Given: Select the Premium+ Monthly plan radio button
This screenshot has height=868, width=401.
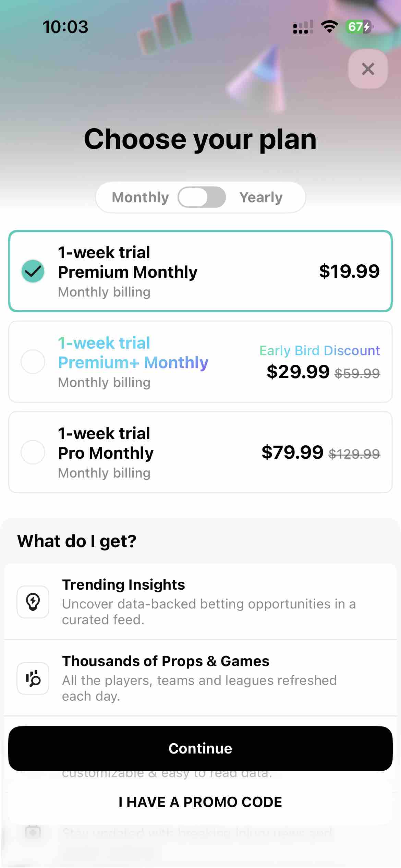Looking at the screenshot, I should click(x=33, y=362).
